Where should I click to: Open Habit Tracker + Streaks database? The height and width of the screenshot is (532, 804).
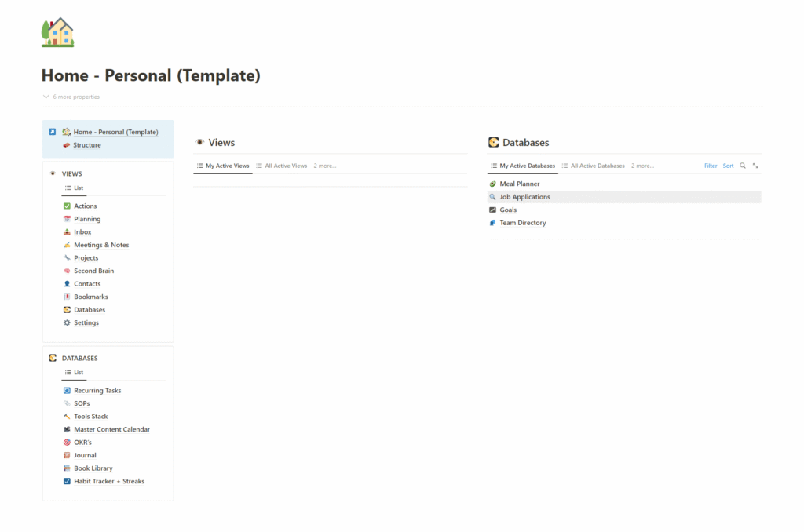pos(109,481)
